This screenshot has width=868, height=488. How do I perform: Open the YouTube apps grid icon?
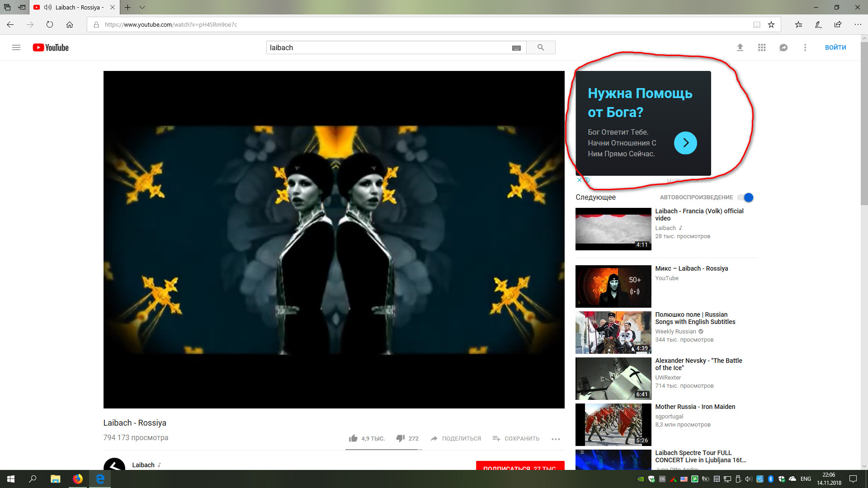coord(762,47)
